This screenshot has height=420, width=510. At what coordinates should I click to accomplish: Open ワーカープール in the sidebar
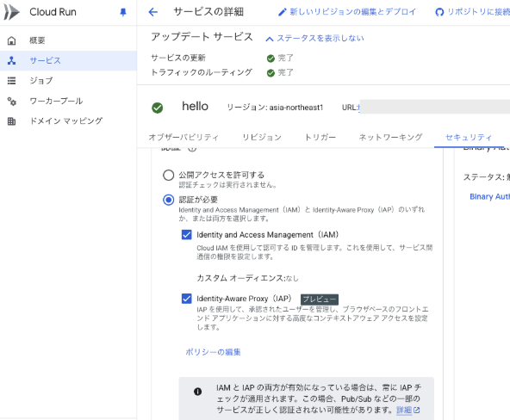pyautogui.click(x=68, y=101)
